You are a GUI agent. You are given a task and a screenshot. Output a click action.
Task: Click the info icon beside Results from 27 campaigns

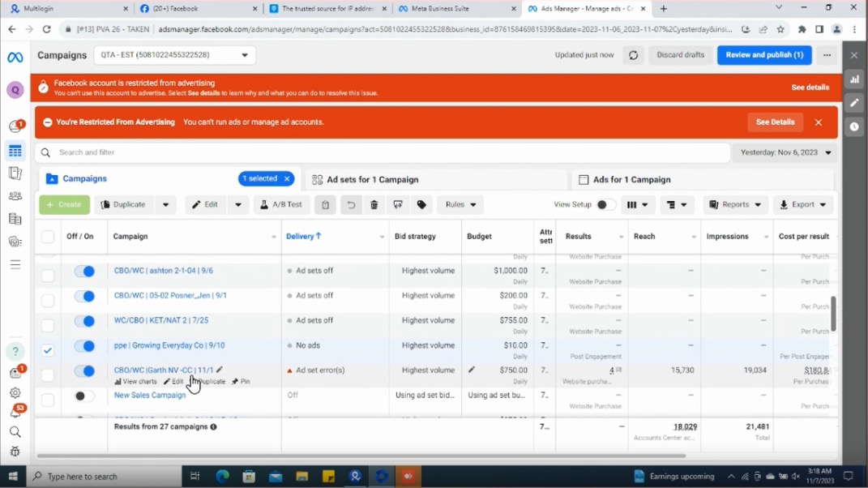tap(214, 427)
